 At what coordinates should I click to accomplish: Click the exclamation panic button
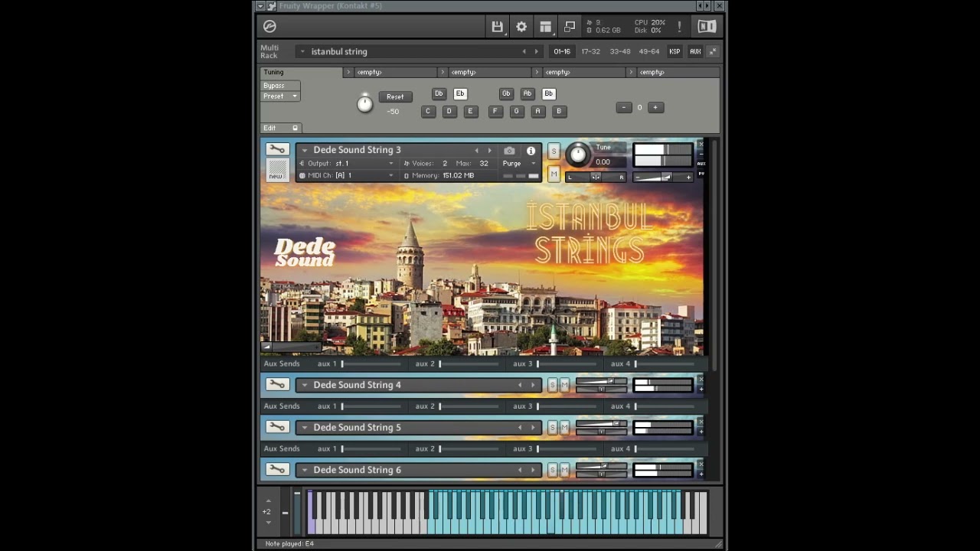[x=679, y=27]
